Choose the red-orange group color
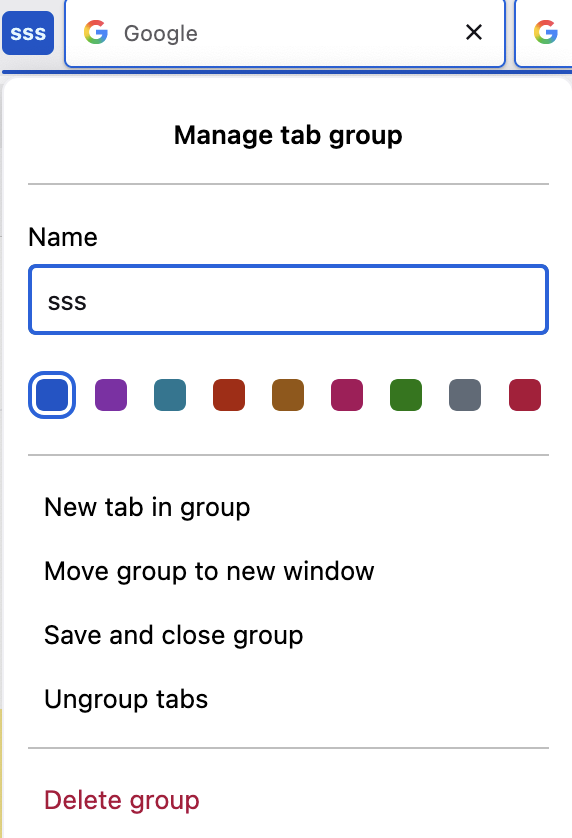Screen dimensions: 572x838 (229, 395)
